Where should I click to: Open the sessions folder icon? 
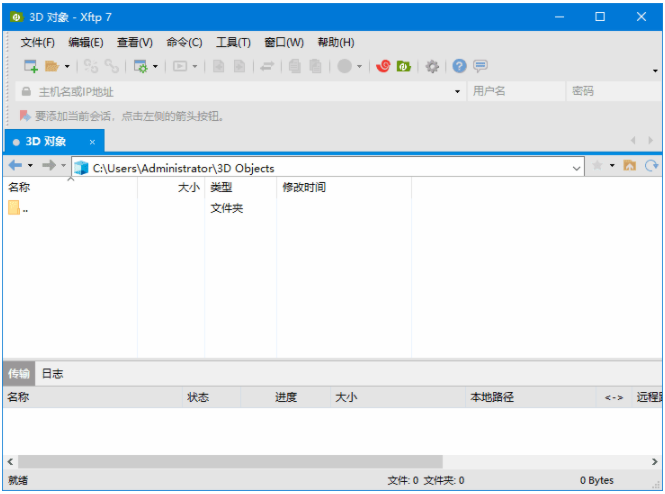coord(52,66)
